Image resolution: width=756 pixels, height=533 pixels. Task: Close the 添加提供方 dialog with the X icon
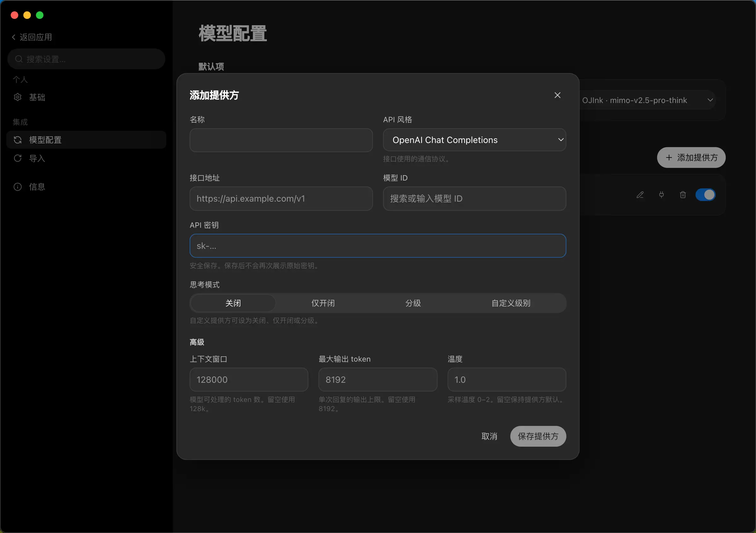click(557, 95)
